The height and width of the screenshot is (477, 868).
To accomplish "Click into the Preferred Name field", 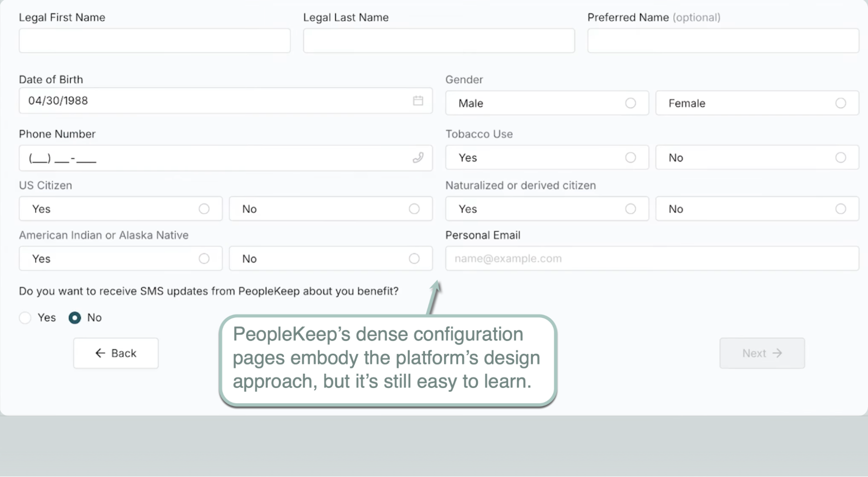I will pos(723,41).
